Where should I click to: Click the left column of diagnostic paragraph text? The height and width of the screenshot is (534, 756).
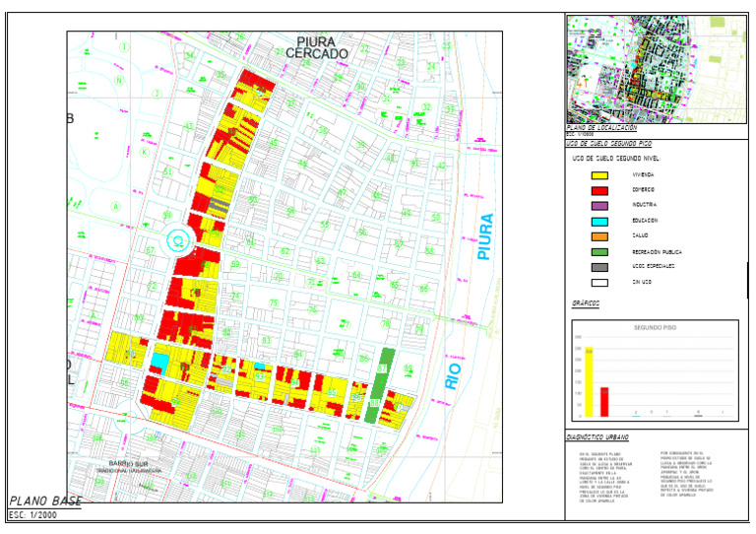coord(605,478)
